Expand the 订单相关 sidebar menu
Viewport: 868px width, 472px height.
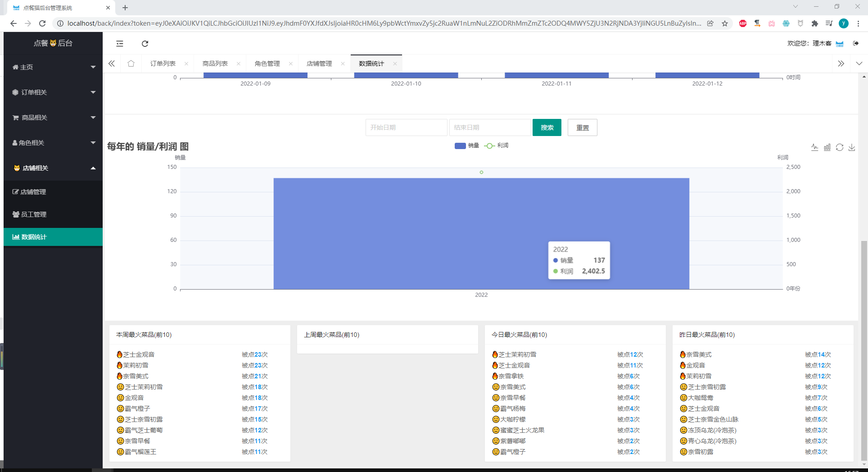pyautogui.click(x=53, y=92)
